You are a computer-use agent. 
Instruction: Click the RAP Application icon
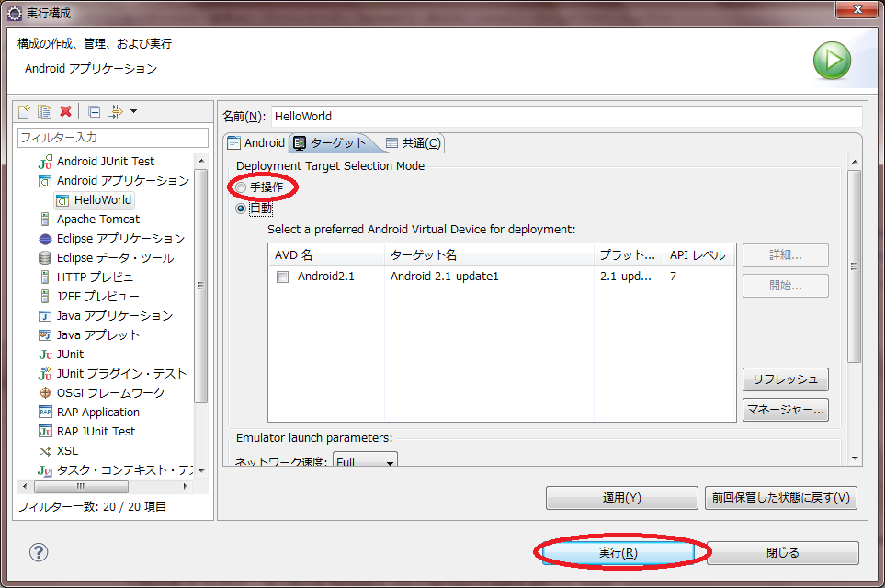pyautogui.click(x=45, y=412)
